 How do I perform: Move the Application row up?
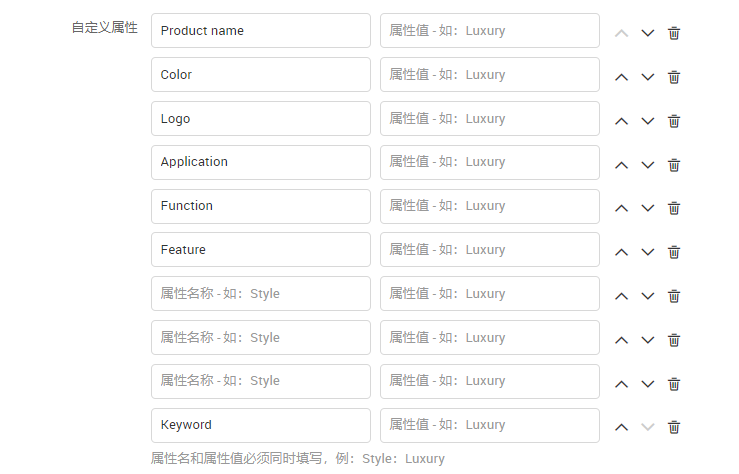point(622,165)
